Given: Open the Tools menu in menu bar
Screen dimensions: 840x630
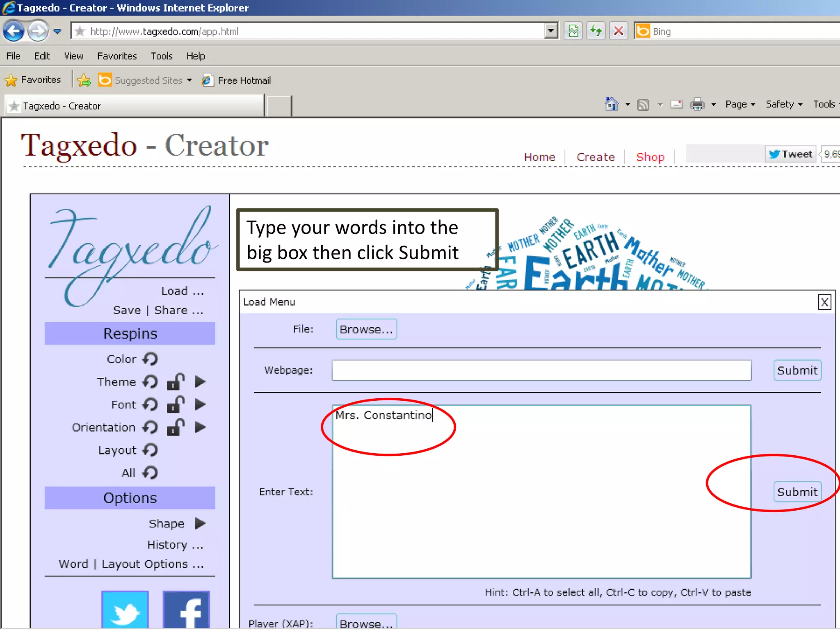Looking at the screenshot, I should [x=162, y=56].
